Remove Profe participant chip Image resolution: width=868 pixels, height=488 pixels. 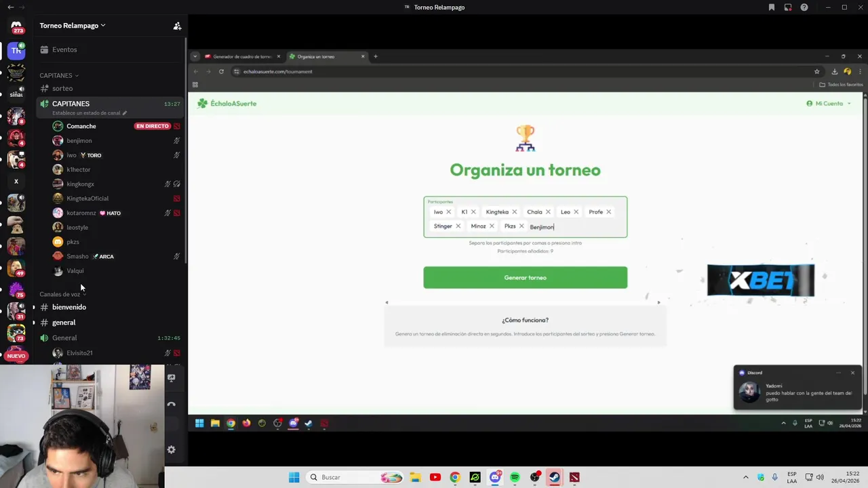[x=608, y=212]
